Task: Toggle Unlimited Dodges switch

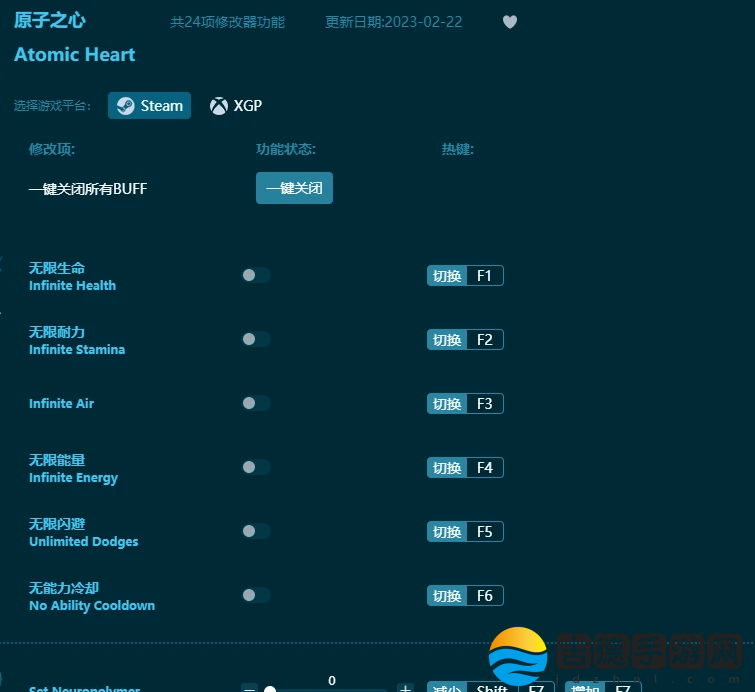Action: [256, 531]
